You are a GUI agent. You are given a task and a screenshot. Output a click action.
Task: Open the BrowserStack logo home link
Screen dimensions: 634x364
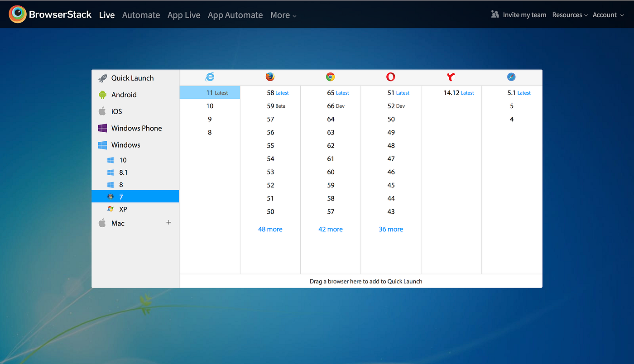[50, 14]
